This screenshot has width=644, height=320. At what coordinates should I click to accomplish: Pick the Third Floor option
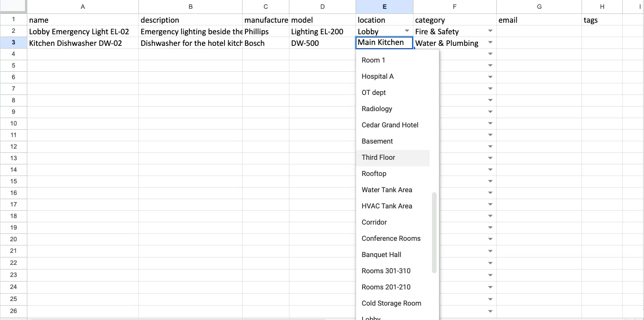point(393,157)
